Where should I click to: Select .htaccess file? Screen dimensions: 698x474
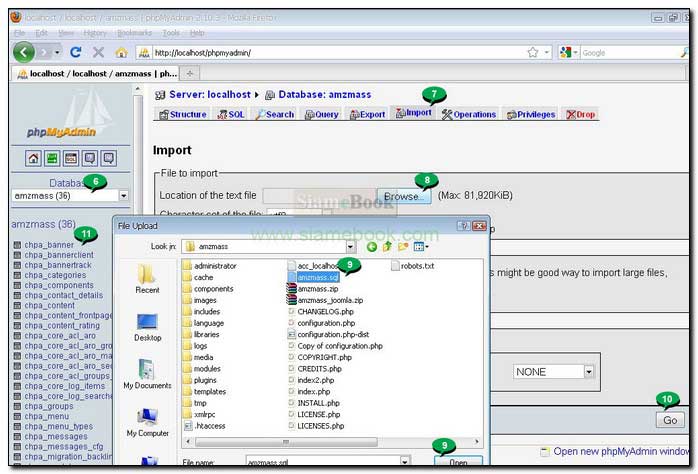pyautogui.click(x=204, y=426)
